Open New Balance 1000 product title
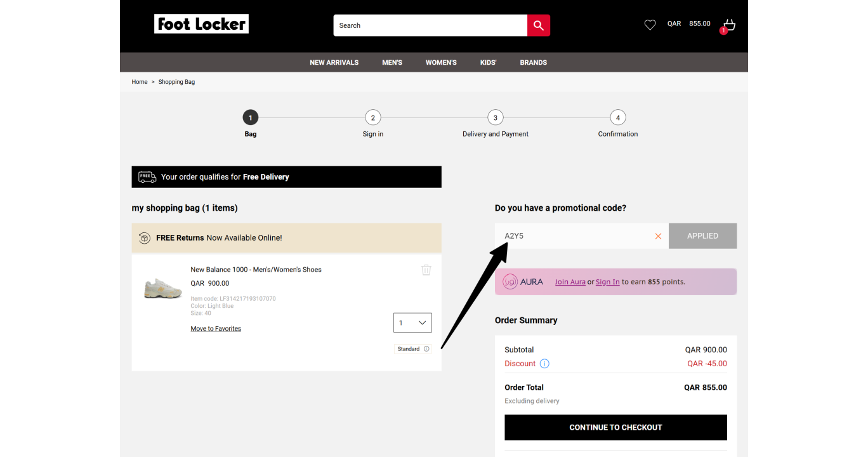The width and height of the screenshot is (868, 457). tap(256, 270)
